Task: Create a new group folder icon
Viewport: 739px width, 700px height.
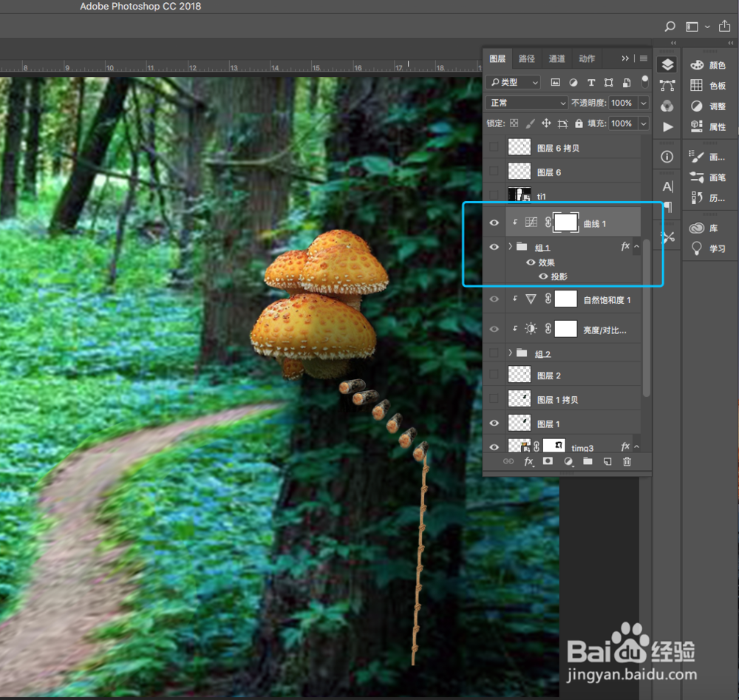Action: click(588, 461)
